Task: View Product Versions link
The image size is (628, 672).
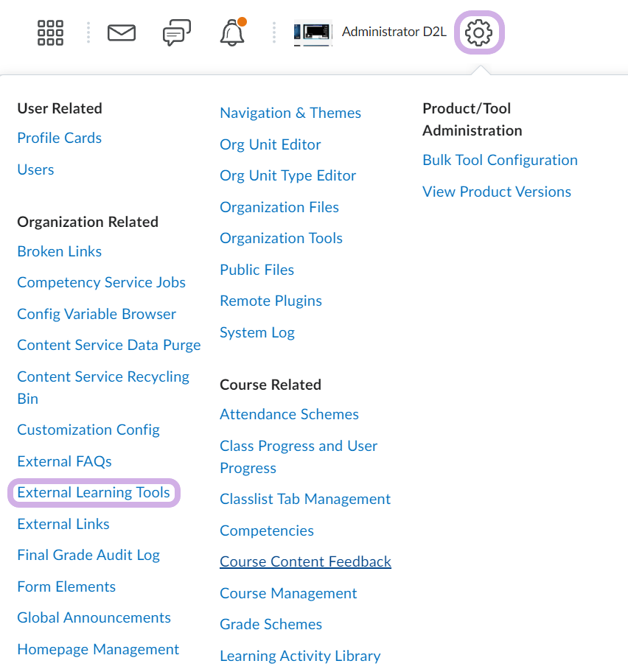Action: pyautogui.click(x=497, y=192)
